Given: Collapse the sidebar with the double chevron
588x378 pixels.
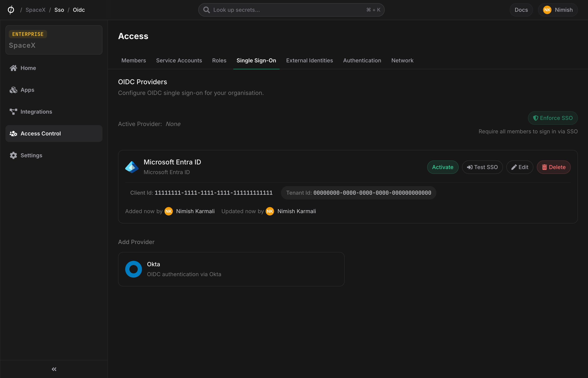Looking at the screenshot, I should tap(54, 369).
